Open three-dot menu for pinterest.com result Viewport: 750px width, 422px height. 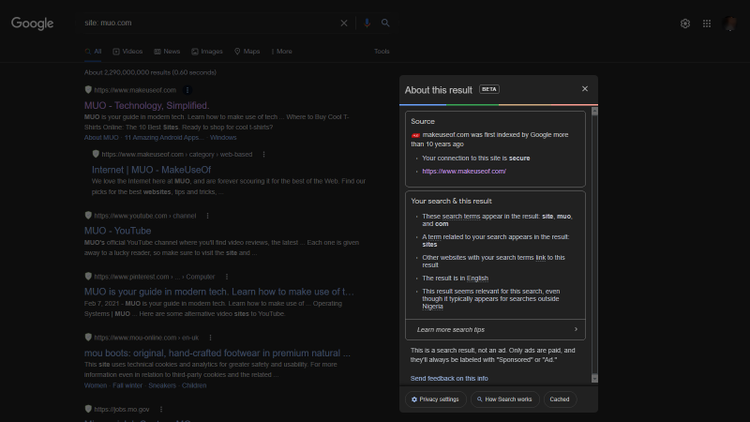(x=227, y=277)
